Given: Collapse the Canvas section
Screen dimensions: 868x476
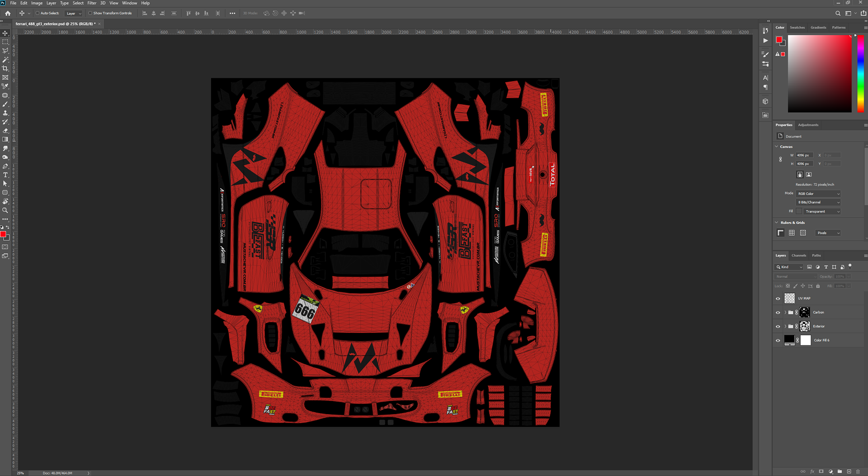Looking at the screenshot, I should tap(777, 147).
